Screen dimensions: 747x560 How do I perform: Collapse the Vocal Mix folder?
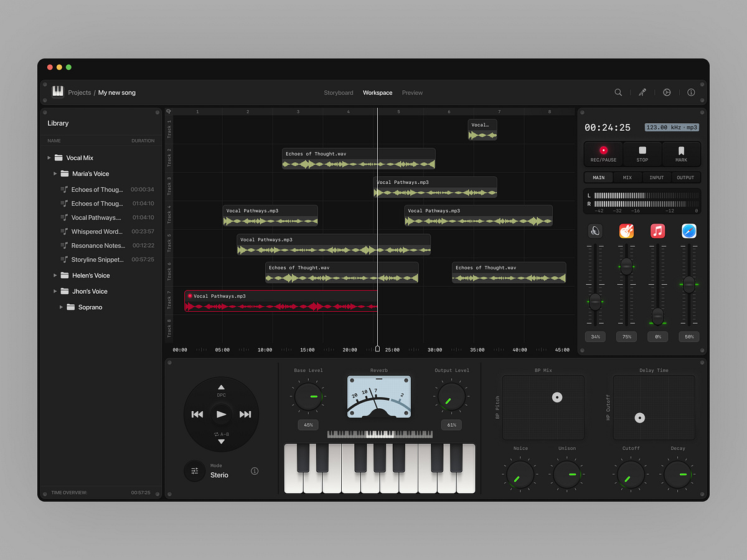tap(49, 157)
